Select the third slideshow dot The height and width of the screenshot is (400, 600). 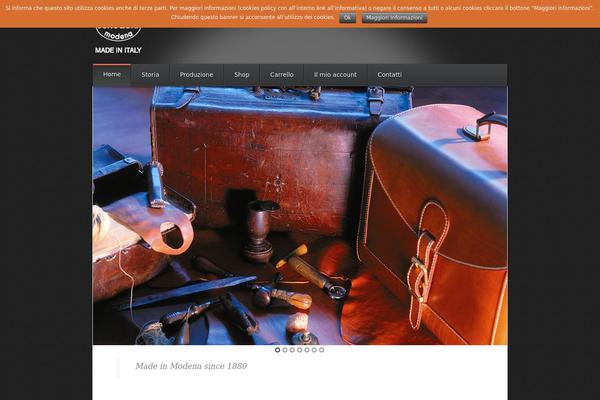(292, 350)
